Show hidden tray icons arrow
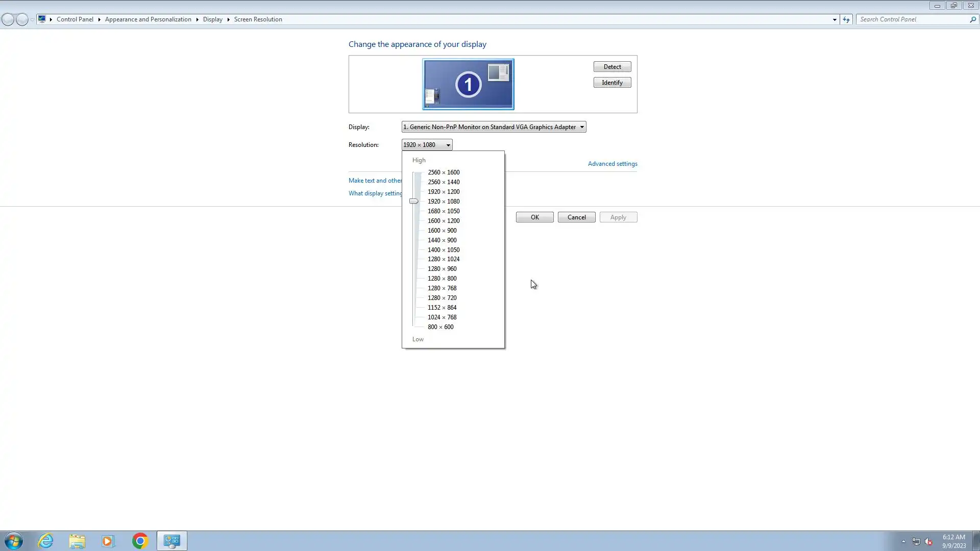 coord(903,541)
